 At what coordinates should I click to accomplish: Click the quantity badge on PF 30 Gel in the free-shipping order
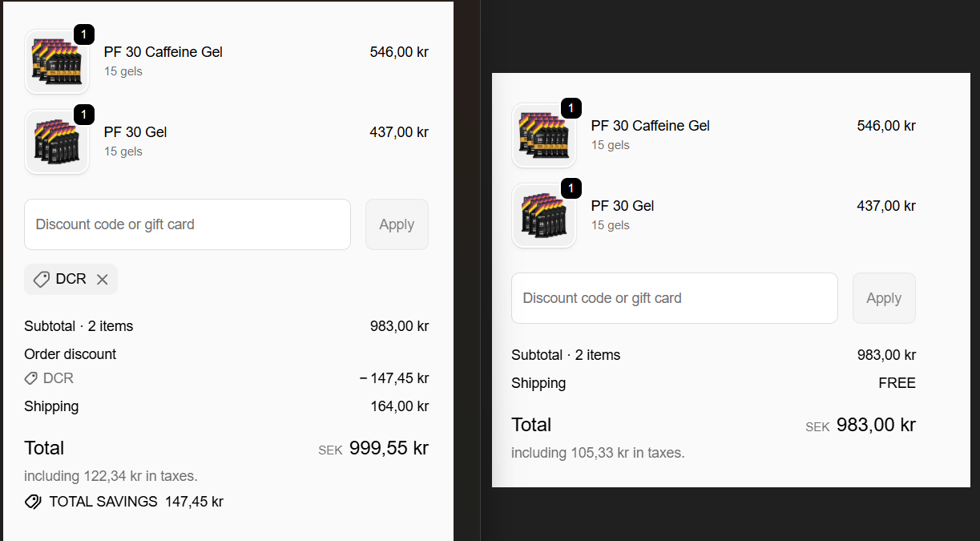pyautogui.click(x=571, y=188)
